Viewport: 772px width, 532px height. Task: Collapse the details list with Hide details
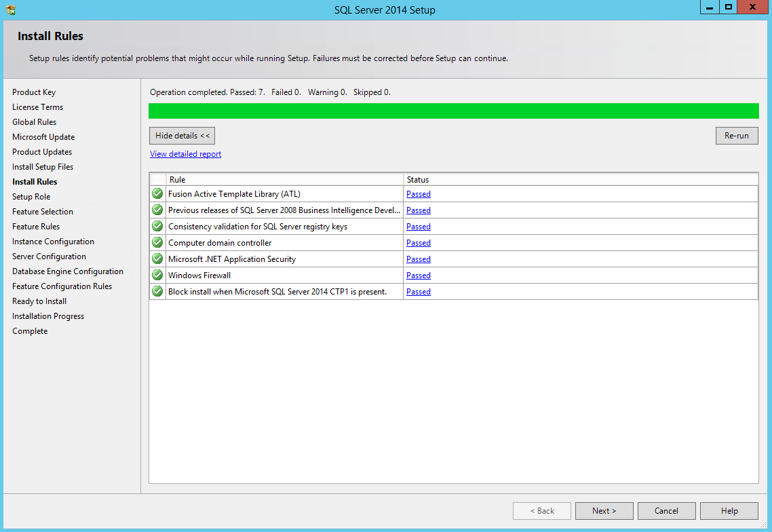coord(182,135)
